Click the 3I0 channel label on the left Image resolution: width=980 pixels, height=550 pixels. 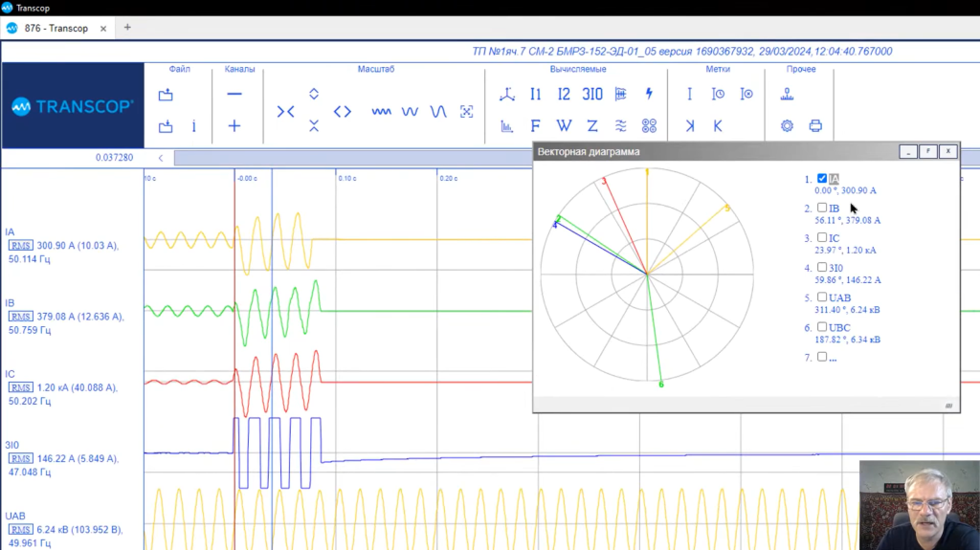[11, 445]
